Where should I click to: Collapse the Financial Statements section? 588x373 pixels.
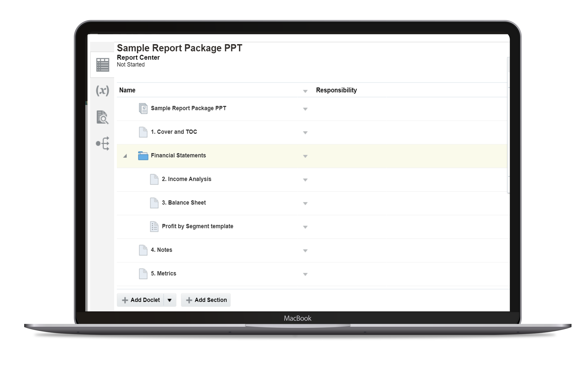(x=125, y=156)
